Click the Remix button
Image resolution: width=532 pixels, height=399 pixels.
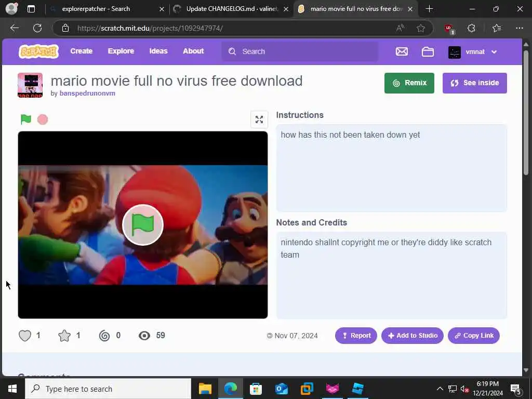tap(409, 83)
